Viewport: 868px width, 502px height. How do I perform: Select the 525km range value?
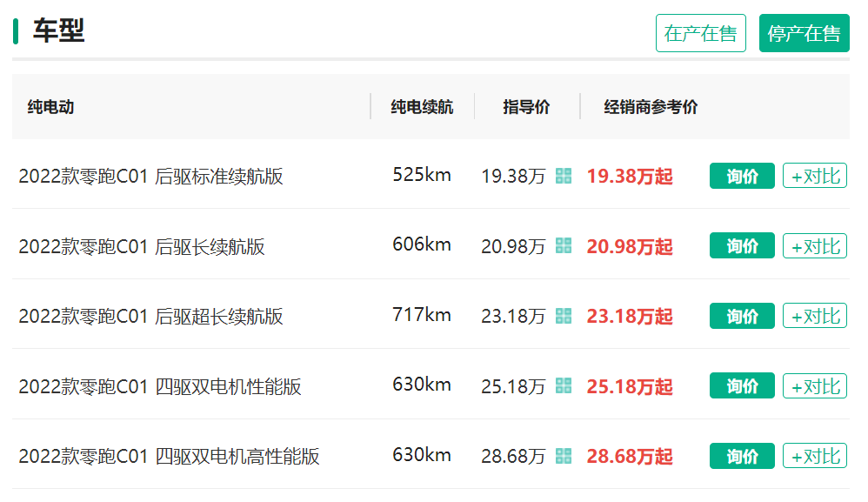coord(422,174)
